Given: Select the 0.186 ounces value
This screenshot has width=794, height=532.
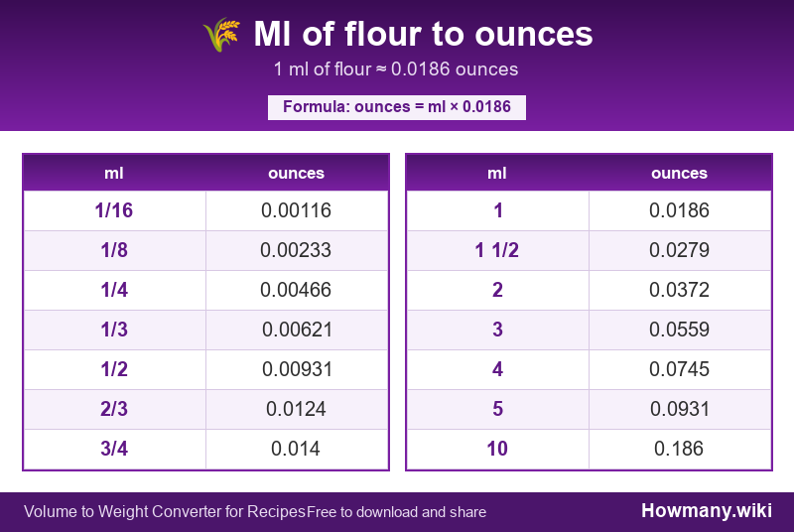Looking at the screenshot, I should click(x=679, y=449).
